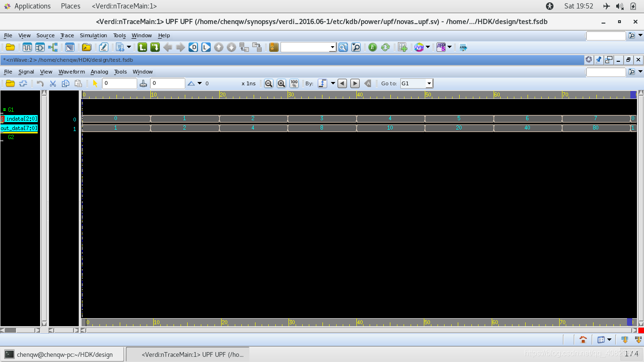Image resolution: width=644 pixels, height=362 pixels.
Task: Click the search forward right arrow button
Action: coord(355,83)
